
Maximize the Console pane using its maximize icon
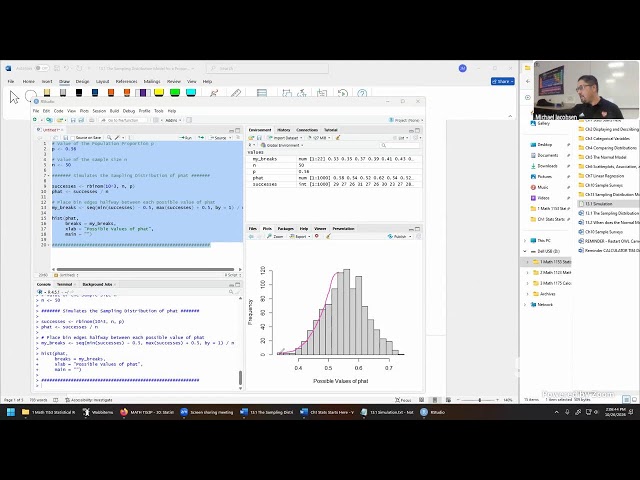pyautogui.click(x=238, y=284)
